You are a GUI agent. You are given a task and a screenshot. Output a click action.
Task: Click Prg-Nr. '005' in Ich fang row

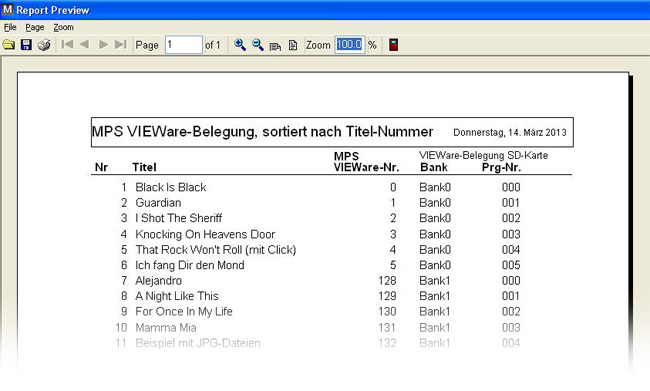click(511, 265)
